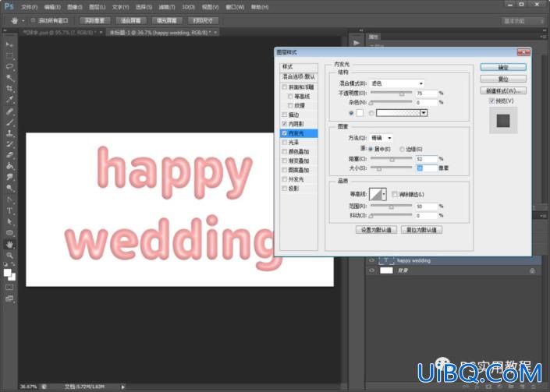550x392 pixels.
Task: Select the Lasso tool in the toolbar
Action: pyautogui.click(x=9, y=66)
